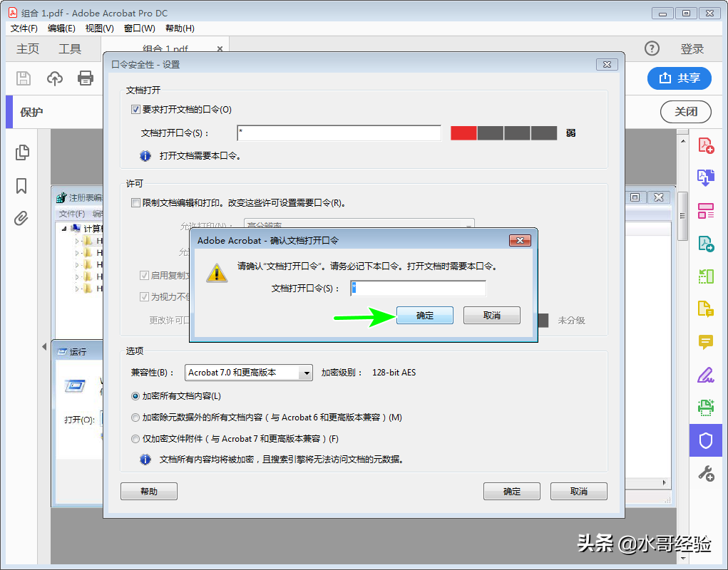The image size is (728, 570).
Task: Click the help question mark icon
Action: click(652, 48)
